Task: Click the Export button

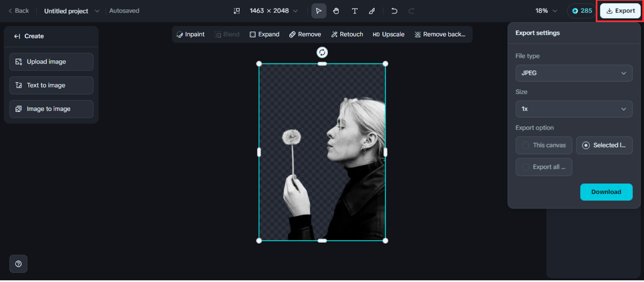Action: [620, 11]
